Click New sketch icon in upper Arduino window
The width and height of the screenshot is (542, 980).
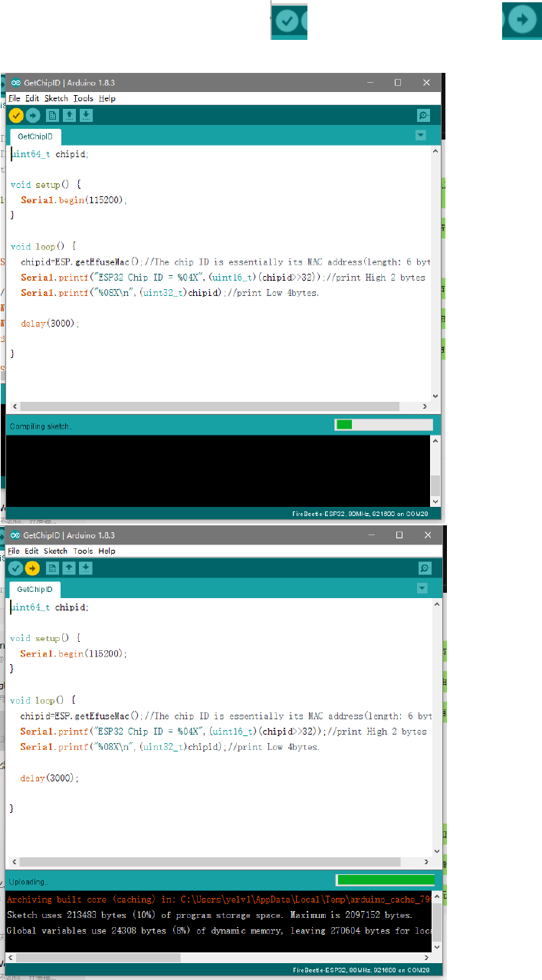click(x=52, y=115)
